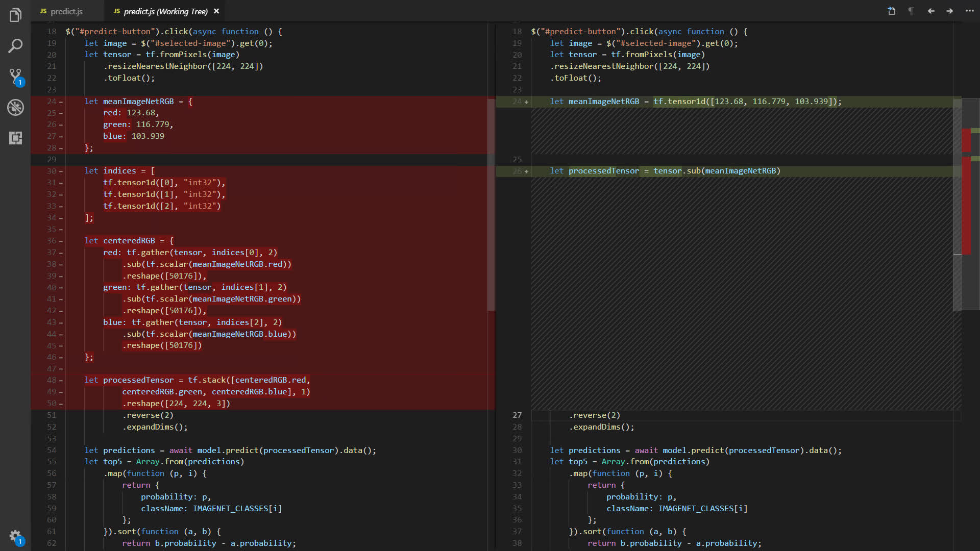Viewport: 980px width, 551px height.
Task: Click 'Array.from(predictions)' in the right pane
Action: coord(655,462)
